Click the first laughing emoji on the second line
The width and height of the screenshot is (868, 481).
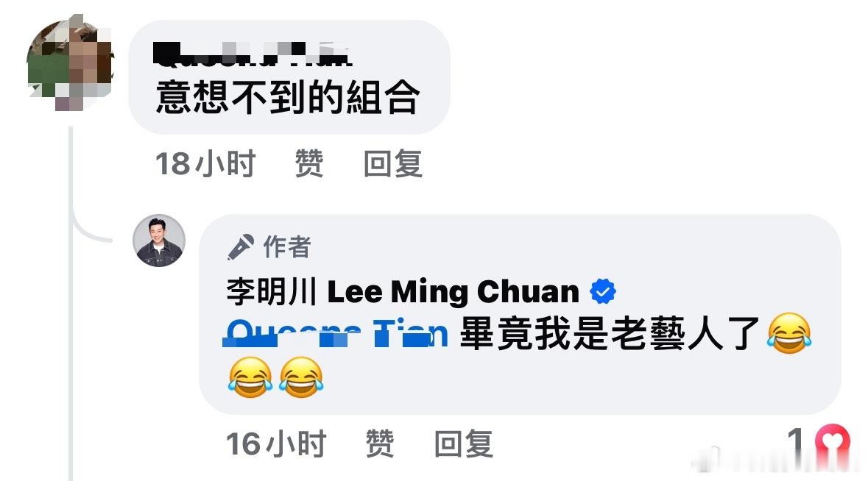[x=250, y=377]
